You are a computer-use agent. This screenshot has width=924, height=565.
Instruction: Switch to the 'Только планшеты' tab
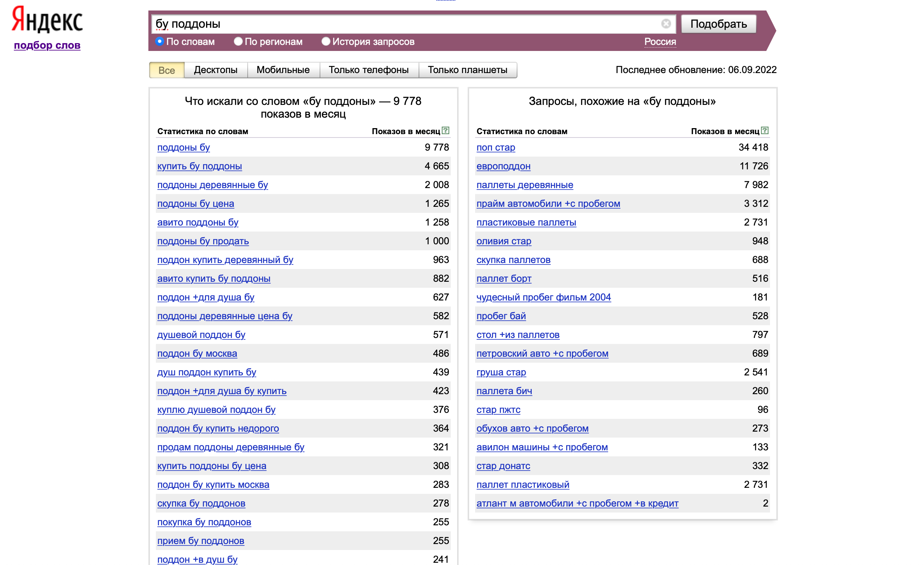[467, 70]
